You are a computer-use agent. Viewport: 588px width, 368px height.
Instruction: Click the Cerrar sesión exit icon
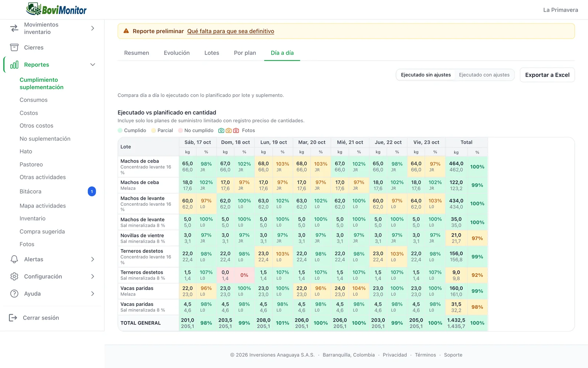pyautogui.click(x=13, y=318)
